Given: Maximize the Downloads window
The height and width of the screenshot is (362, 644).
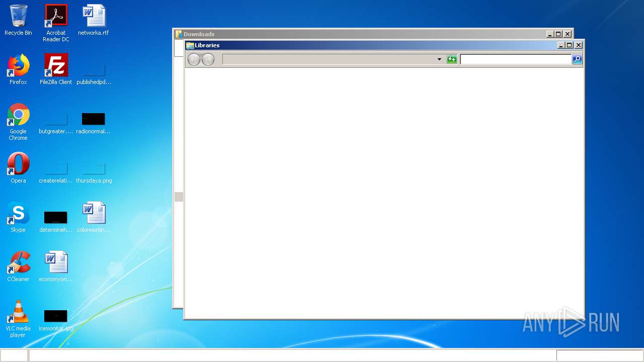Looking at the screenshot, I should 558,34.
